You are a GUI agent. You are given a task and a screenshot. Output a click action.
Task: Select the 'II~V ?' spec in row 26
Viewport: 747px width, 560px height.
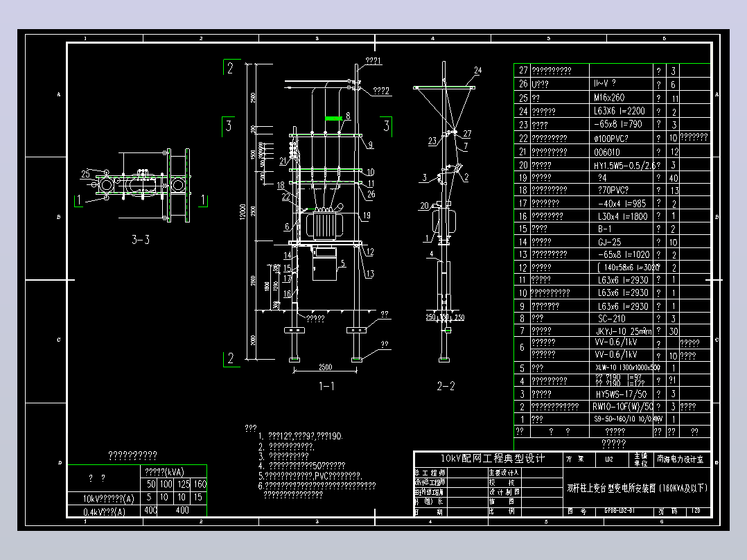[604, 83]
